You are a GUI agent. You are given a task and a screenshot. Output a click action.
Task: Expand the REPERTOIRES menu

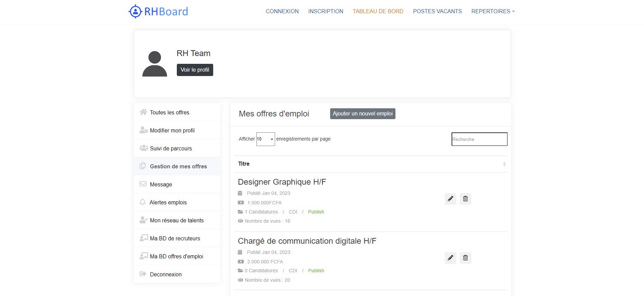click(493, 11)
